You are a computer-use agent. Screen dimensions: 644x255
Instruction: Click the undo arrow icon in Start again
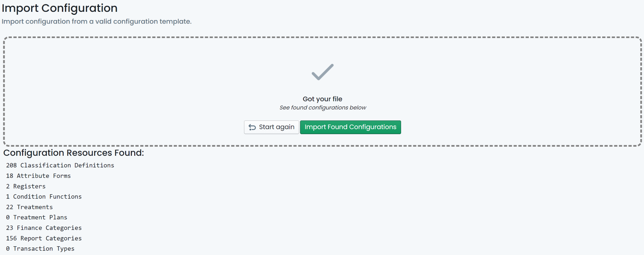click(x=252, y=127)
